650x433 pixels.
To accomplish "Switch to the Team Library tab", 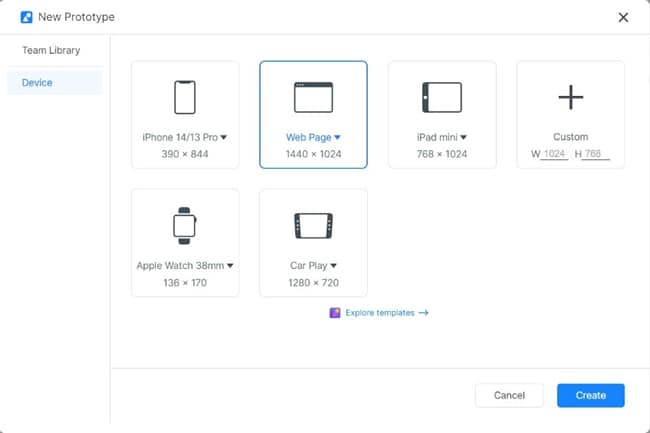I will pos(51,50).
